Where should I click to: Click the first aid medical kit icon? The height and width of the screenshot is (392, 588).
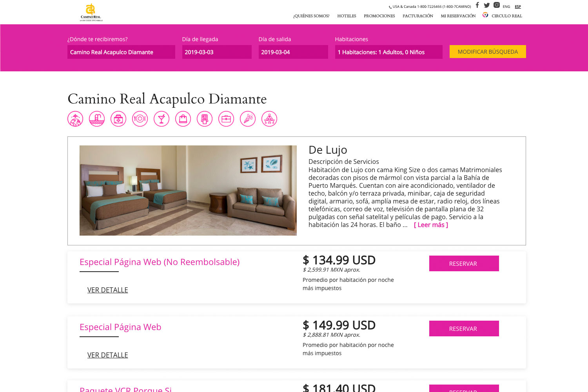[x=118, y=119]
